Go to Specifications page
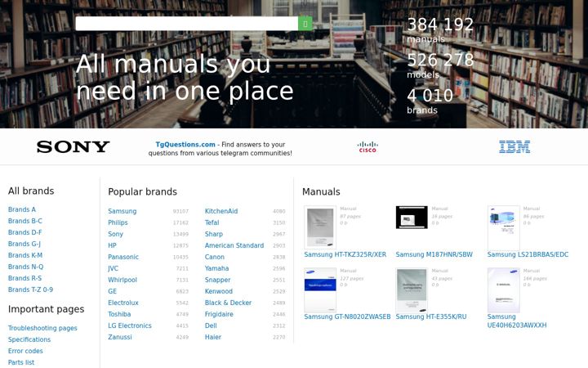This screenshot has width=588, height=368. click(29, 339)
